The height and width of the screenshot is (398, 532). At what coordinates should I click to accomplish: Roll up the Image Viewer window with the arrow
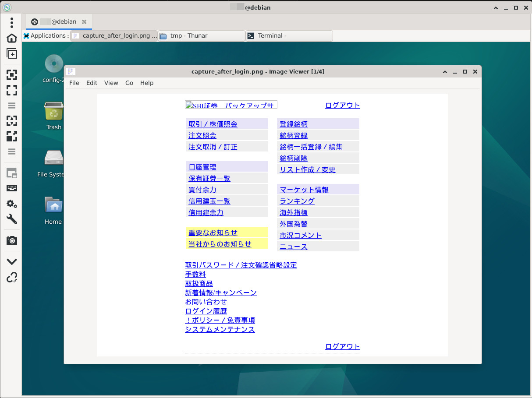pyautogui.click(x=445, y=72)
